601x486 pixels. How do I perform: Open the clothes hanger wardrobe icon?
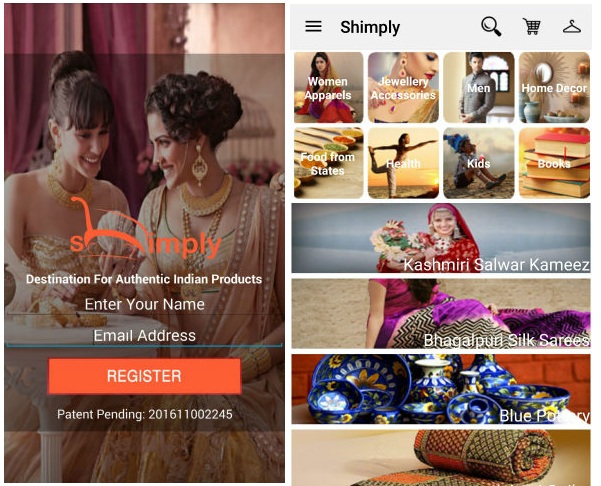click(571, 27)
